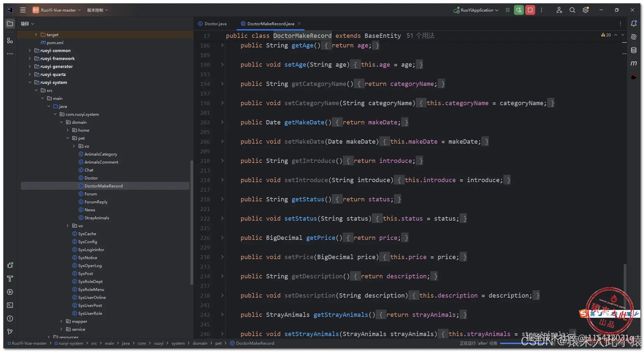Expand the folded getAge method
This screenshot has width=644, height=352.
coord(222,45)
